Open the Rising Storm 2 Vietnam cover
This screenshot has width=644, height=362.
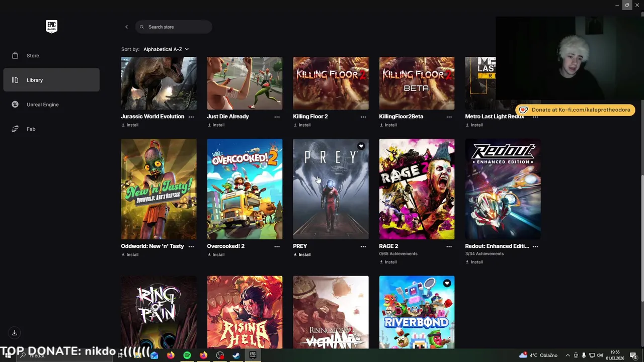tap(331, 312)
